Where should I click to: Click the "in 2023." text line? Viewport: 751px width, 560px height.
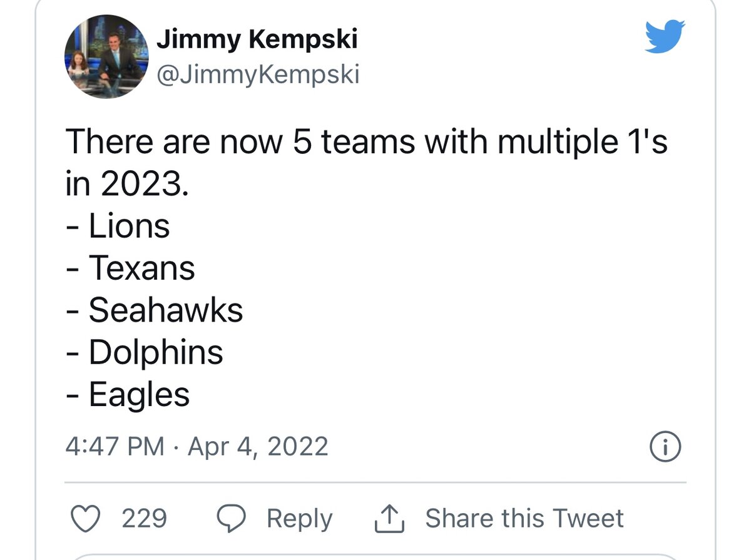[125, 183]
